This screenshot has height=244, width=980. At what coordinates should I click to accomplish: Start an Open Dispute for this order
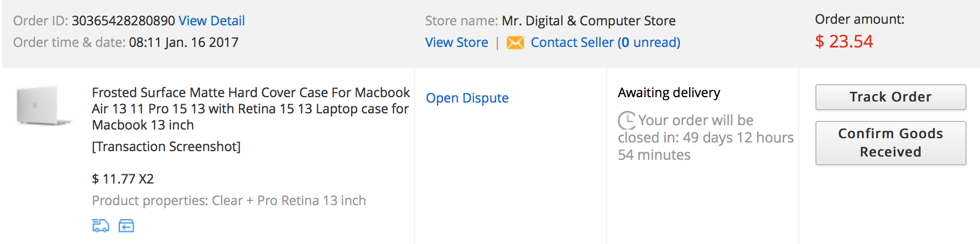467,98
